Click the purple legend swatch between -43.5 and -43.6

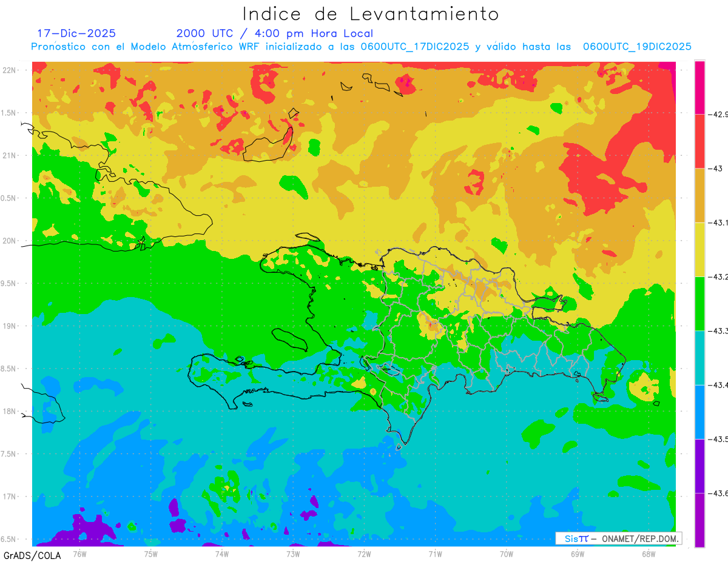[699, 466]
